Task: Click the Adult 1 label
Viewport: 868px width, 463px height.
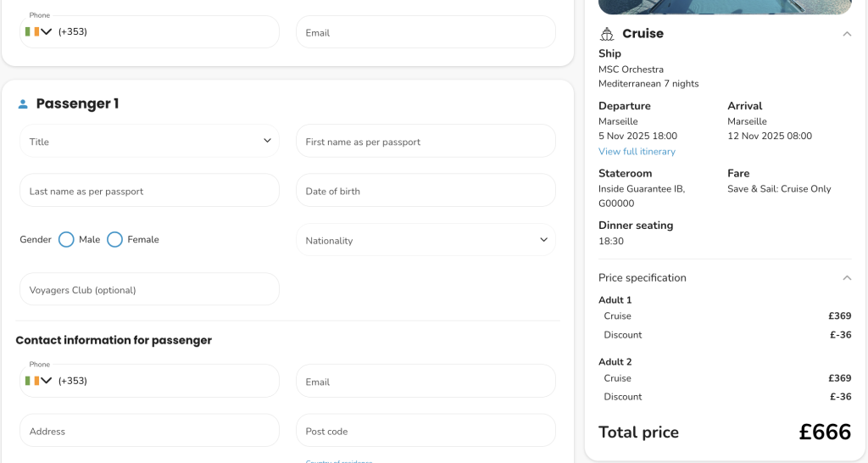Action: click(615, 299)
